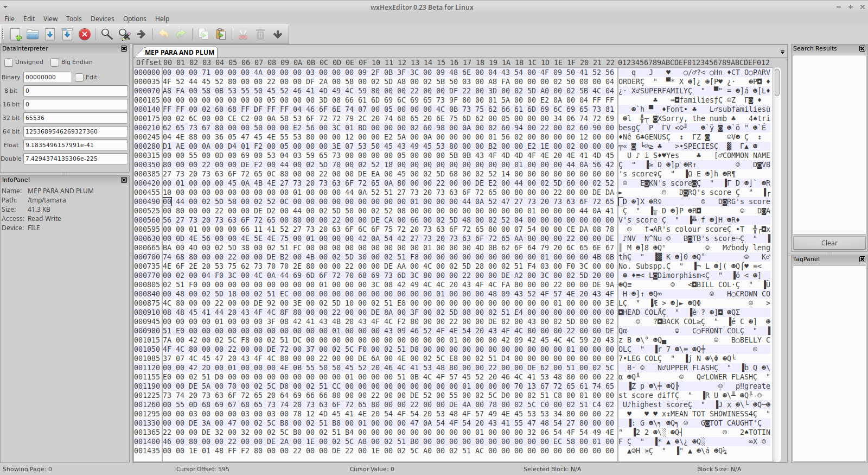Click the Binary value field
Screen dimensions: 868x475
coord(48,77)
